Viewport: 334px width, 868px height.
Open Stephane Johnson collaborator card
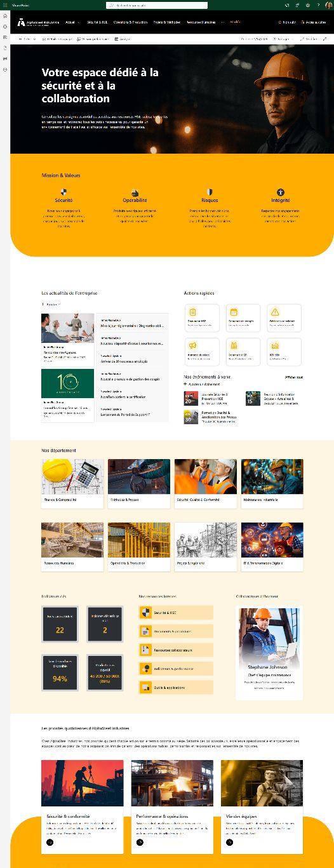coord(269,653)
